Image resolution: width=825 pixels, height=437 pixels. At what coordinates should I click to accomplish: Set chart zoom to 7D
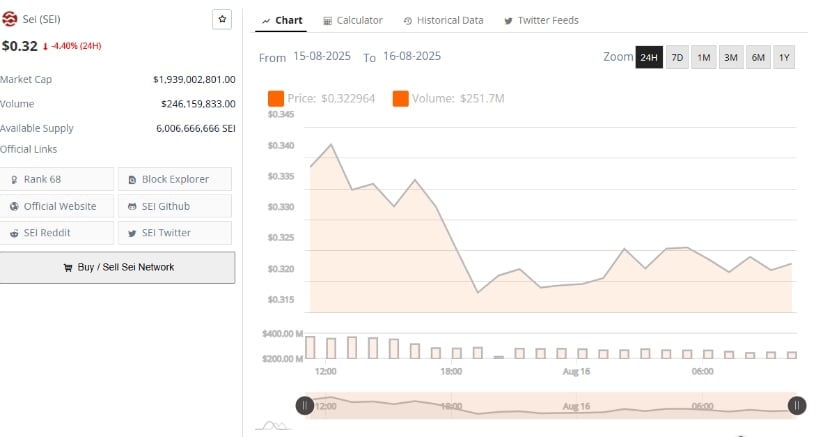point(677,57)
